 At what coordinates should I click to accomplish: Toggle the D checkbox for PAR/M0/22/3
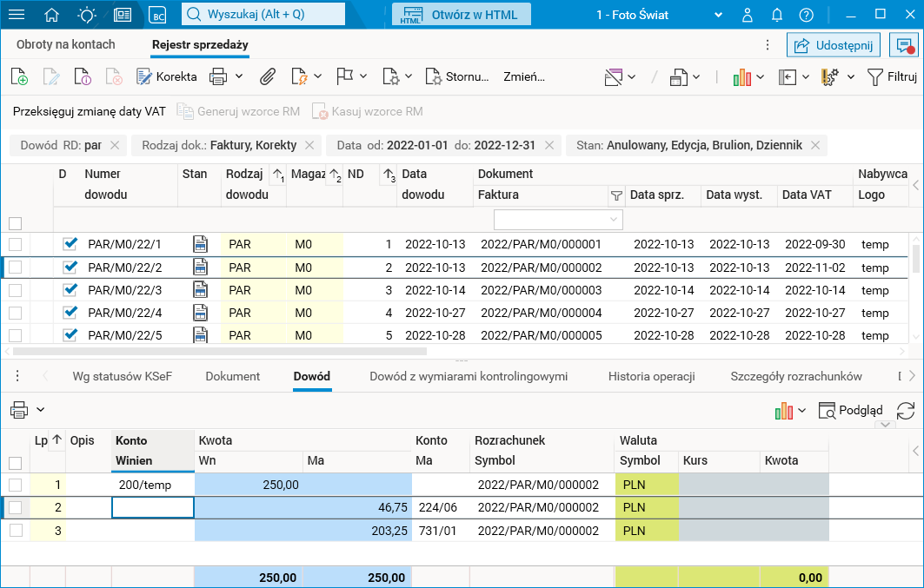click(70, 290)
